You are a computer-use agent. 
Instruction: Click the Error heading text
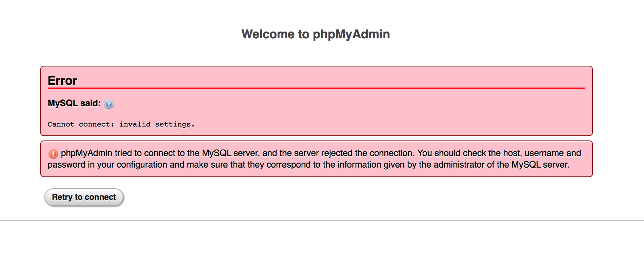click(x=62, y=81)
